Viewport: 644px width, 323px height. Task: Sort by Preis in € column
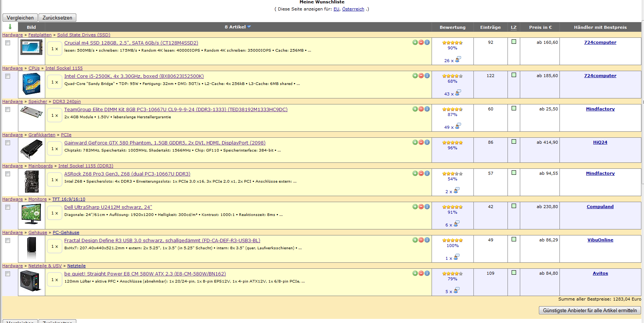(540, 27)
